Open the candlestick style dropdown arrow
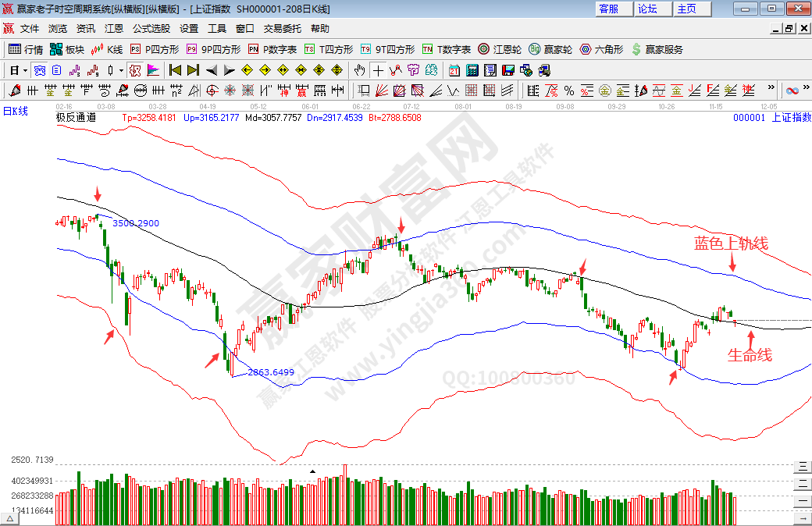This screenshot has height=526, width=812. (x=121, y=69)
